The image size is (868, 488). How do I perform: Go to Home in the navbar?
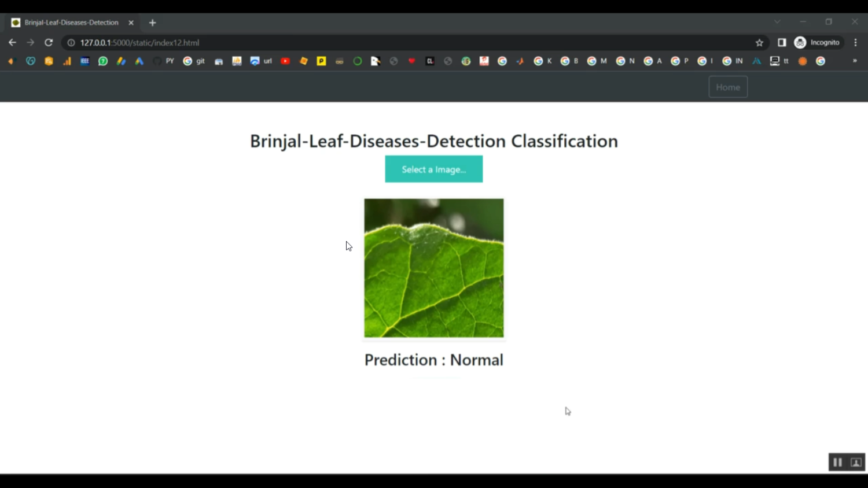click(727, 87)
